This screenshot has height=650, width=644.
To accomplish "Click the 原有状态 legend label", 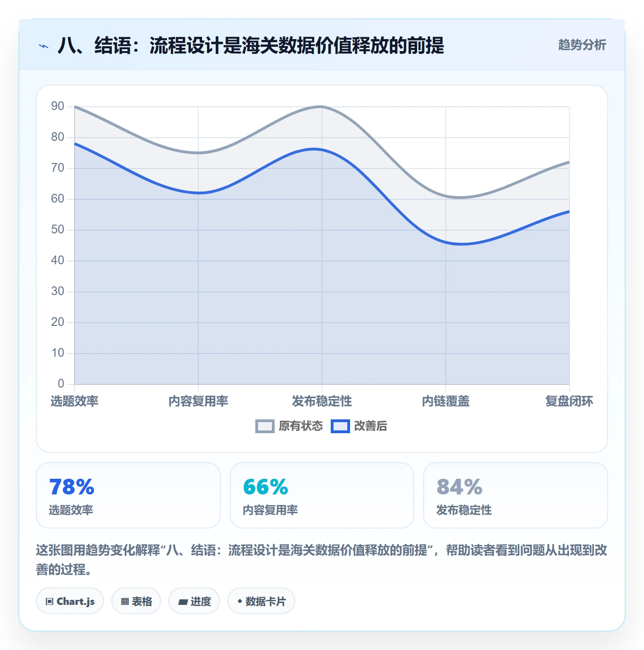I will [301, 426].
